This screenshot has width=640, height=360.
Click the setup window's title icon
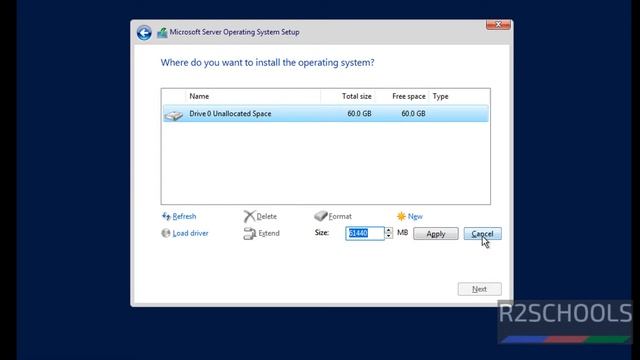[x=162, y=32]
